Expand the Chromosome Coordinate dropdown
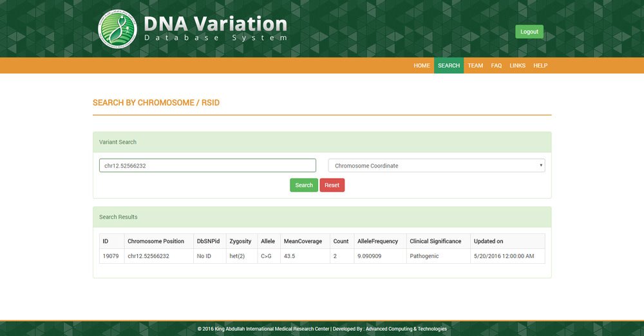644x336 pixels. [437, 166]
